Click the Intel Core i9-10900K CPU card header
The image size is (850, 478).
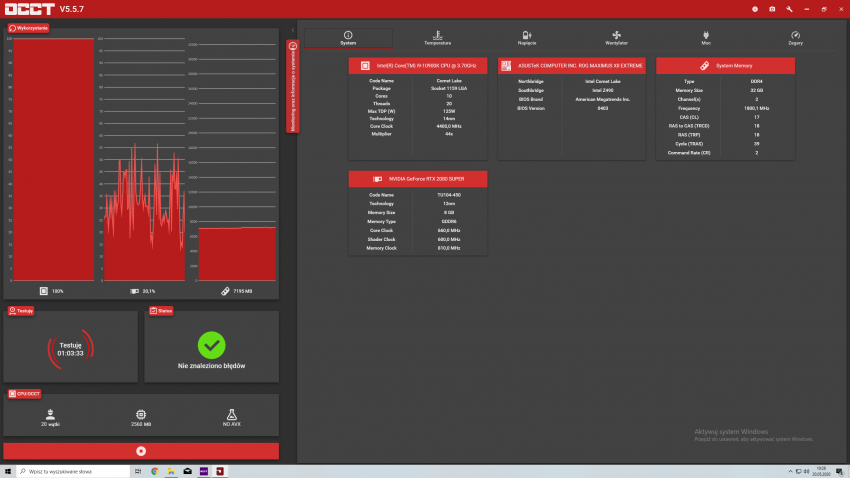(x=418, y=66)
